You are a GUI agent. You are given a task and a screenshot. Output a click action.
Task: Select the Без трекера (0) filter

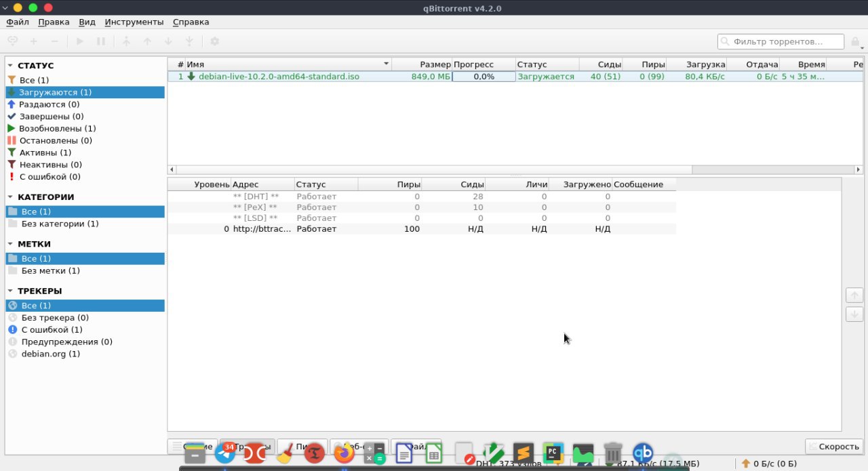(85, 318)
